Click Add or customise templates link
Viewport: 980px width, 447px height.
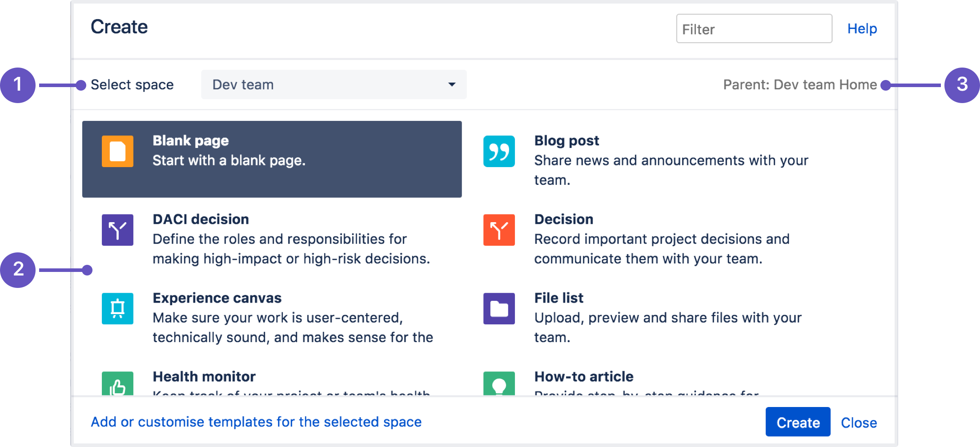256,422
